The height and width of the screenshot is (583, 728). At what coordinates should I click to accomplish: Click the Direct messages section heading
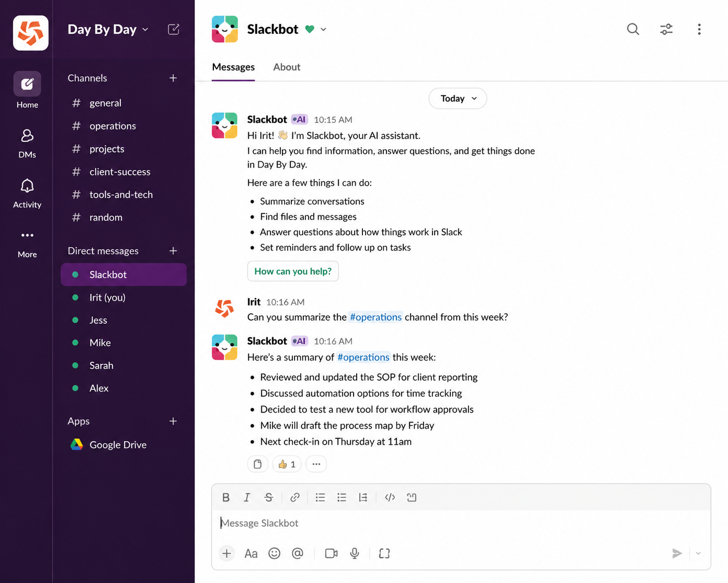(103, 251)
